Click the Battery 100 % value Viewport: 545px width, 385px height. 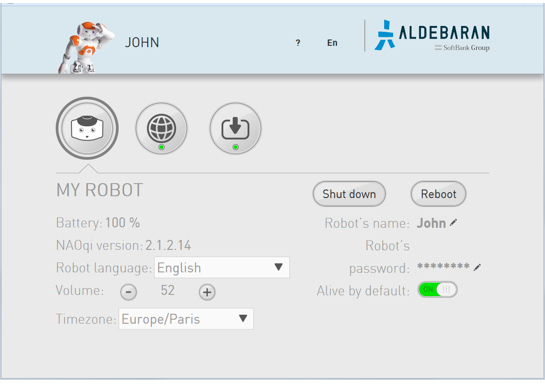(122, 223)
